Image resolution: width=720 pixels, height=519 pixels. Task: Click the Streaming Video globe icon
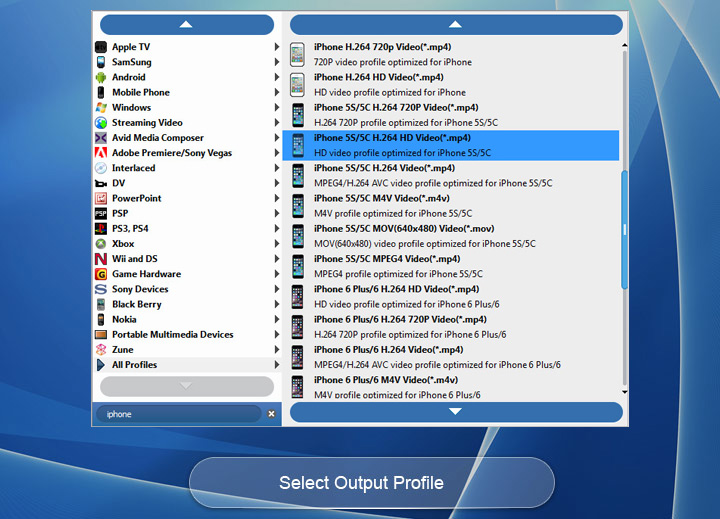pyautogui.click(x=101, y=123)
